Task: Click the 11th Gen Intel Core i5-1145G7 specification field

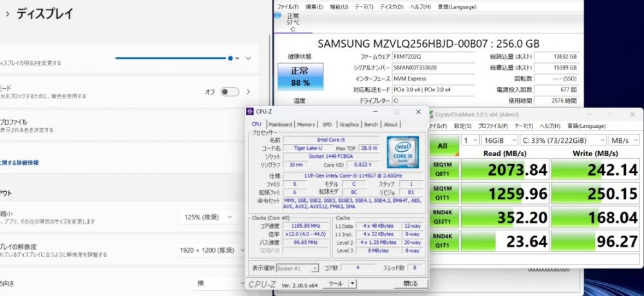Action: point(353,176)
